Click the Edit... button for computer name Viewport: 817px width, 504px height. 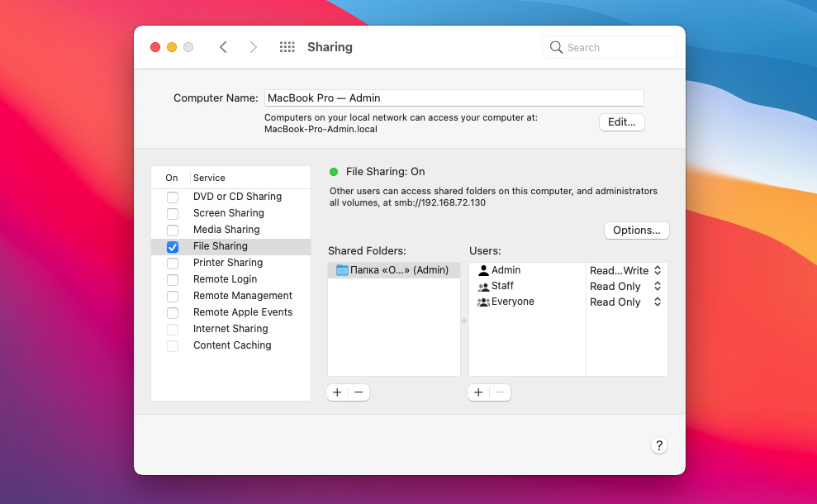(x=621, y=121)
